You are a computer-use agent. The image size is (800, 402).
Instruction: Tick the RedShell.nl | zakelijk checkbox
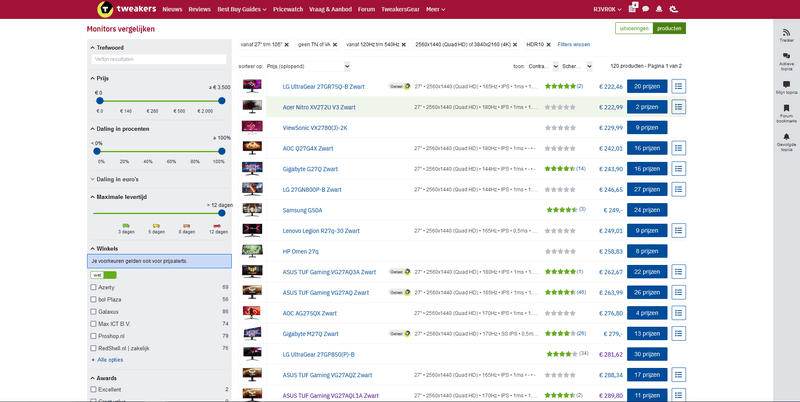[93, 348]
